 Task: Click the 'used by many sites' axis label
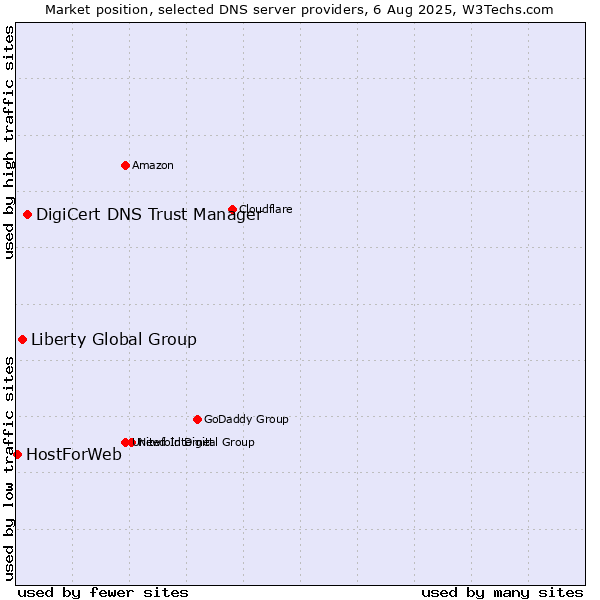pyautogui.click(x=502, y=593)
